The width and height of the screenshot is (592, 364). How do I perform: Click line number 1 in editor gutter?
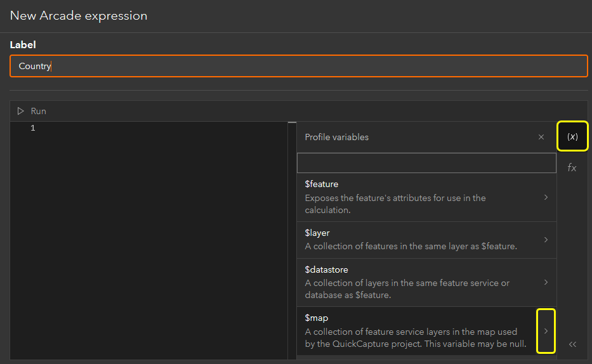32,128
